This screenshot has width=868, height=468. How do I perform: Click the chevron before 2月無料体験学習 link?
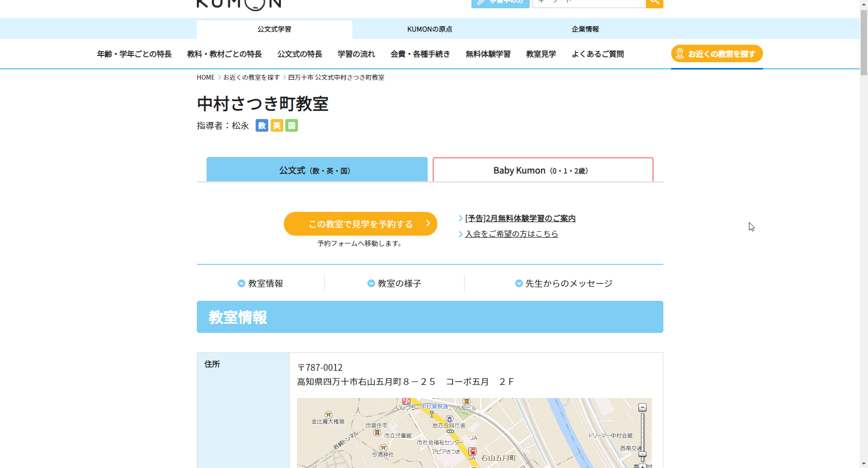(461, 219)
